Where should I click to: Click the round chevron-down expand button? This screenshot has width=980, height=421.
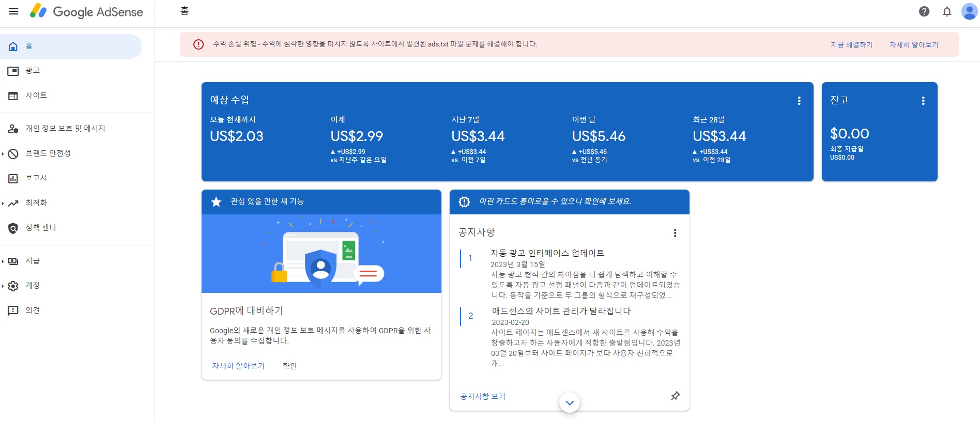click(570, 402)
